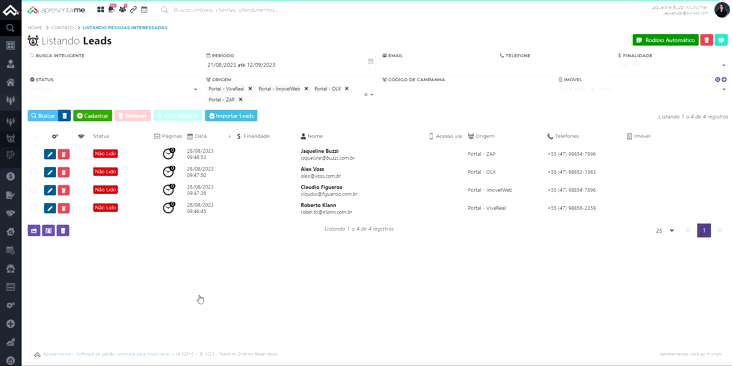Open the chat notifications icon in top bar

(112, 8)
